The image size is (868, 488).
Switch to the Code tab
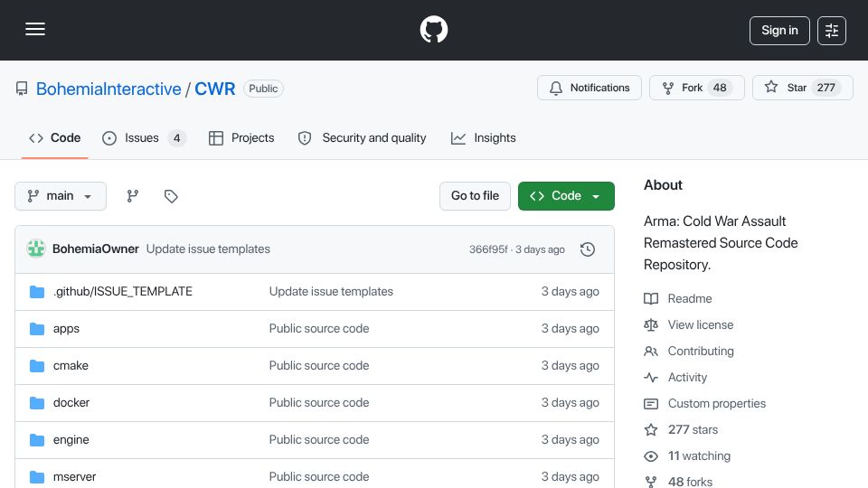pyautogui.click(x=55, y=137)
